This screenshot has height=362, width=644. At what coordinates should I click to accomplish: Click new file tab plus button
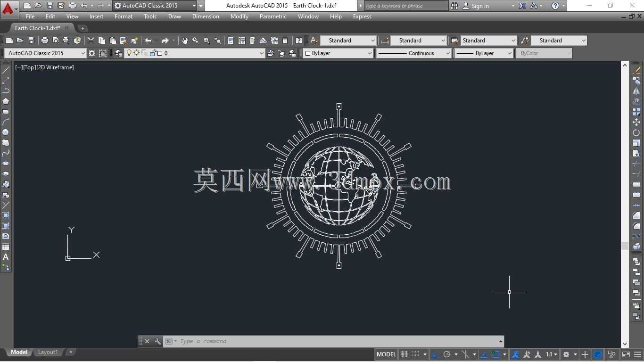pos(83,28)
